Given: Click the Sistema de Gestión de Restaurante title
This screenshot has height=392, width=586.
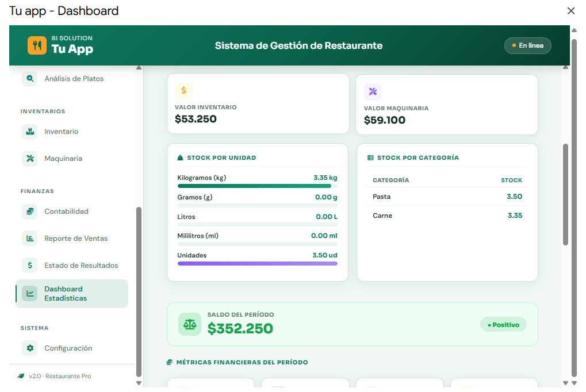Looking at the screenshot, I should pos(298,45).
